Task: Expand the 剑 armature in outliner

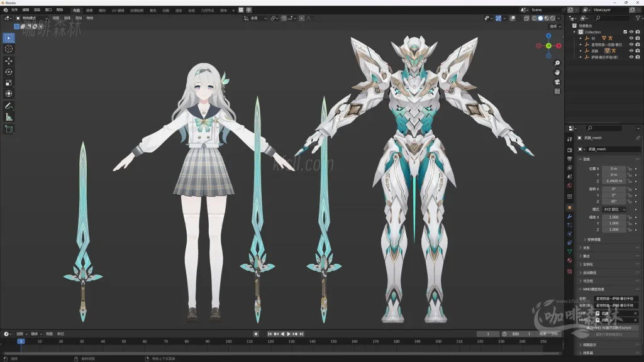Action: click(x=580, y=38)
